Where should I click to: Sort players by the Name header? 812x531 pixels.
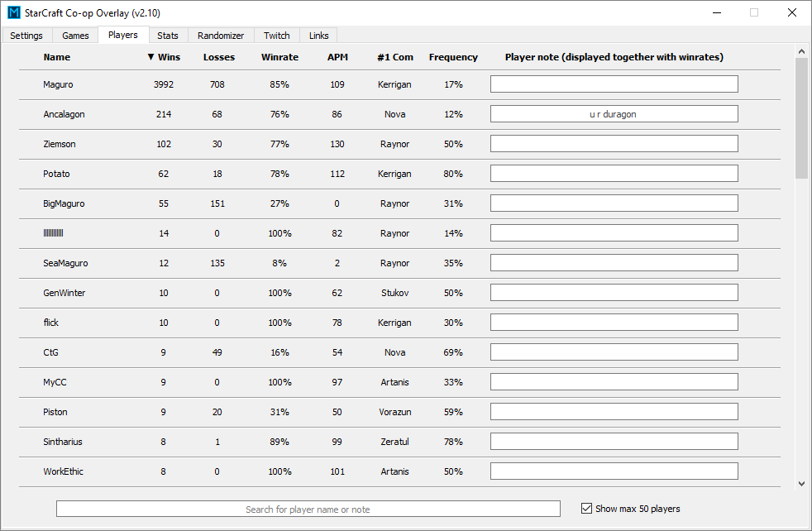(57, 57)
